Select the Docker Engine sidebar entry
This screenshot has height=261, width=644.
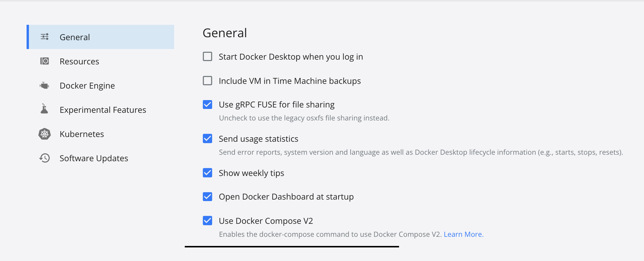click(x=87, y=85)
